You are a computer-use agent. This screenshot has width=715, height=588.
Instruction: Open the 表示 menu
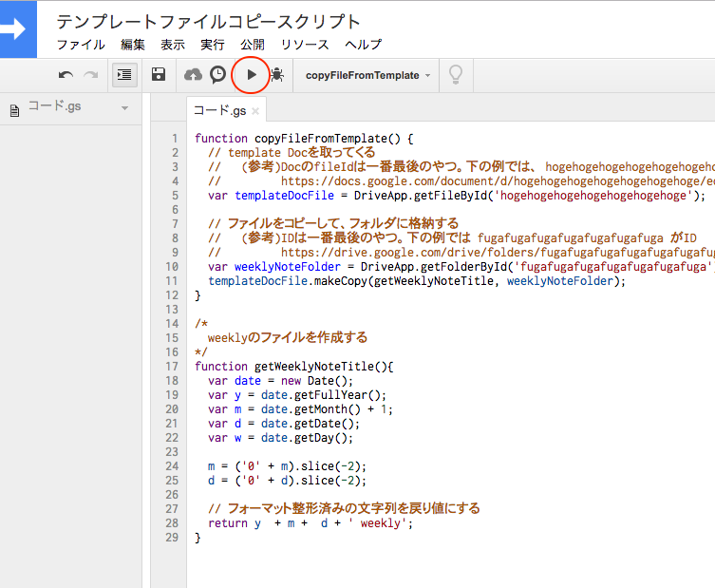pos(173,45)
